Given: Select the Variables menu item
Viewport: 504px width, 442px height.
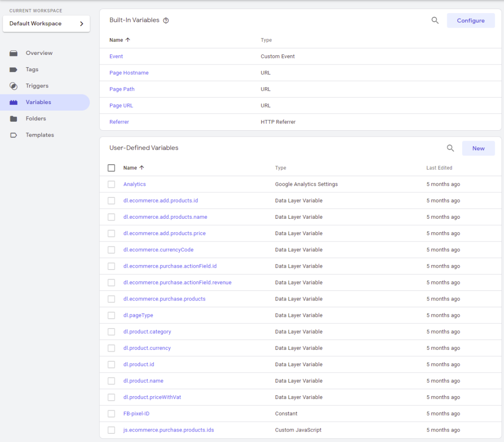Looking at the screenshot, I should (x=45, y=102).
